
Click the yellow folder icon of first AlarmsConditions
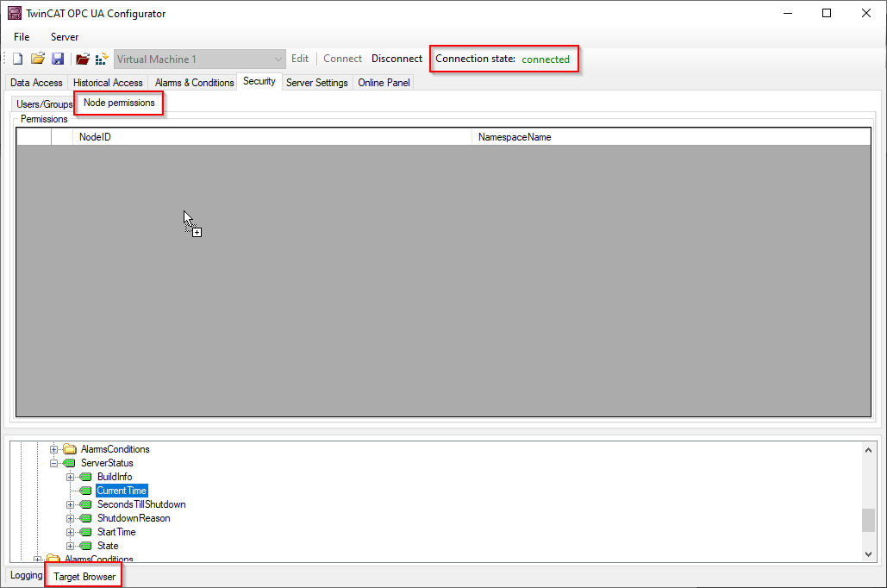click(70, 449)
